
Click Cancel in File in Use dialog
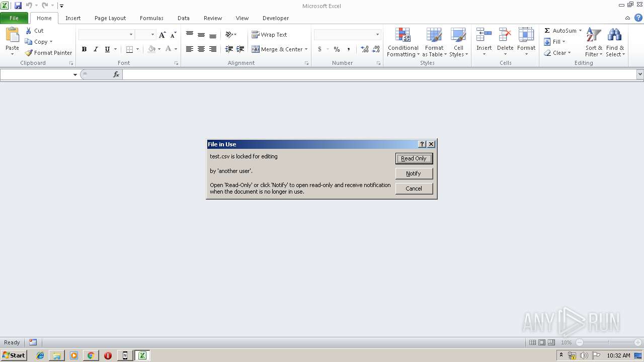414,189
